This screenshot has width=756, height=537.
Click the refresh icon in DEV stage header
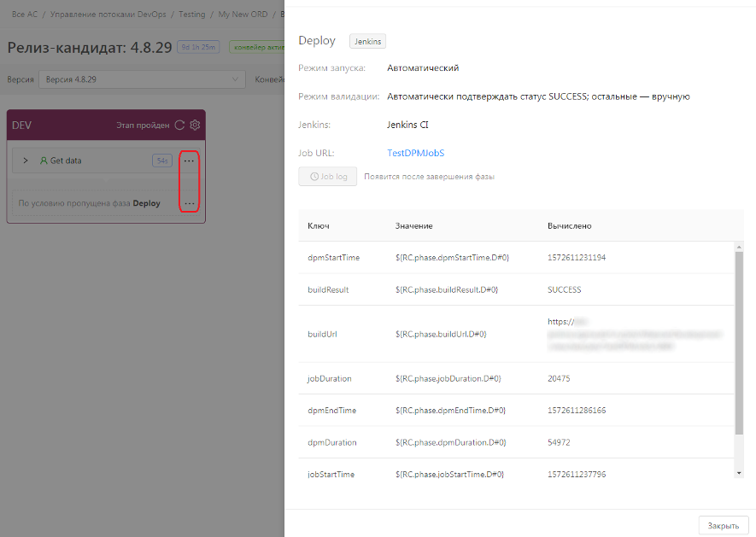click(179, 125)
